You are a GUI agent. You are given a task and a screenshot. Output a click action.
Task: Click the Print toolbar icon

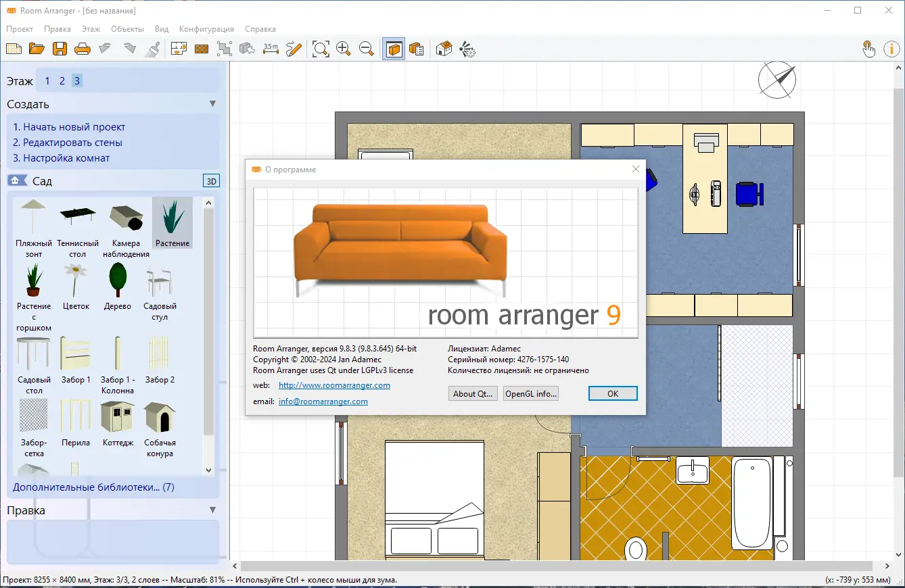83,49
